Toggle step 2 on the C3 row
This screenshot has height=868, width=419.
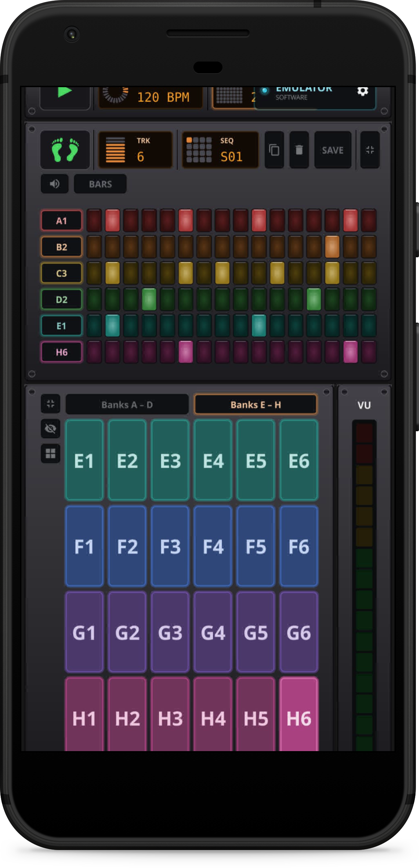112,273
